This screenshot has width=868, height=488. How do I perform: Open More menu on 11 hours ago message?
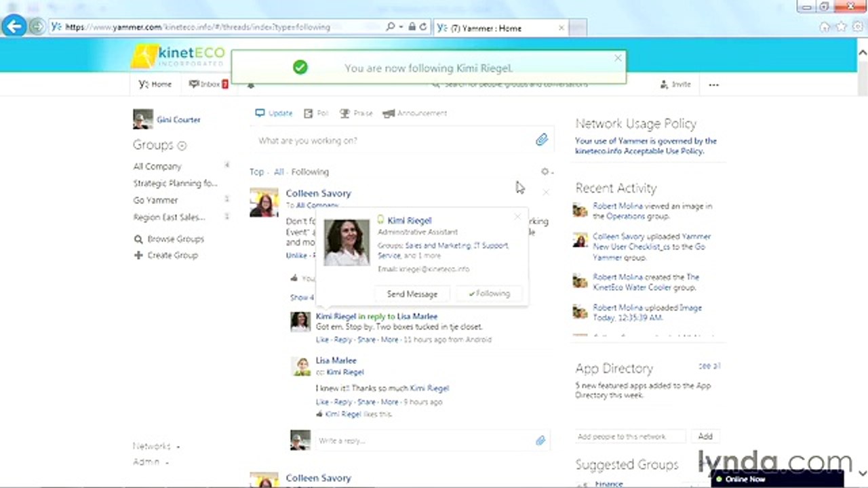[x=389, y=340]
